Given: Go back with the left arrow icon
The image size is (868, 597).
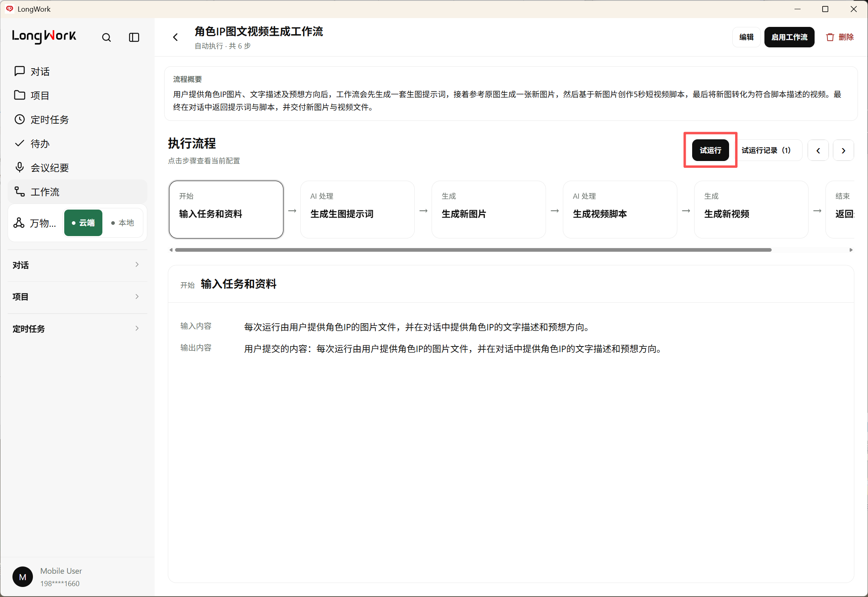Looking at the screenshot, I should tap(175, 37).
